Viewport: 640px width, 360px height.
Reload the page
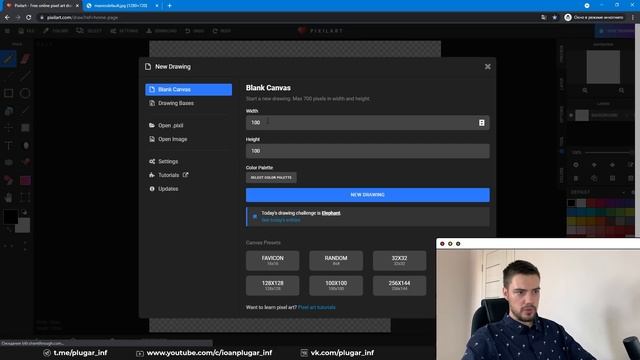[x=28, y=18]
